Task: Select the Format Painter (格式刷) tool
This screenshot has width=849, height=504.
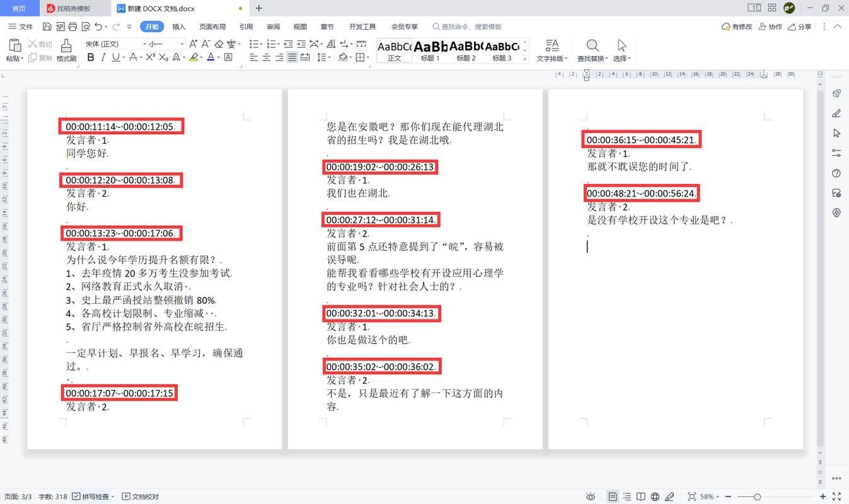Action: click(65, 50)
